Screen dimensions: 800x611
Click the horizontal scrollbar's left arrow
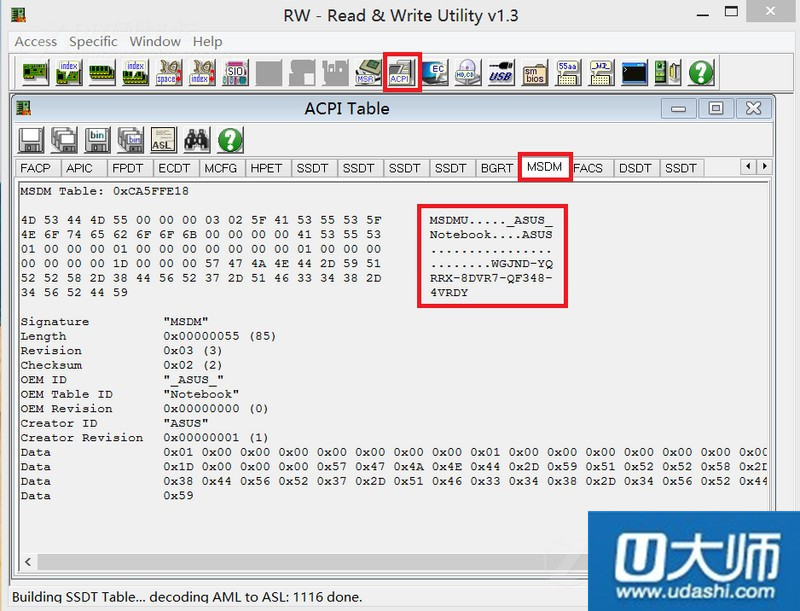pyautogui.click(x=27, y=563)
